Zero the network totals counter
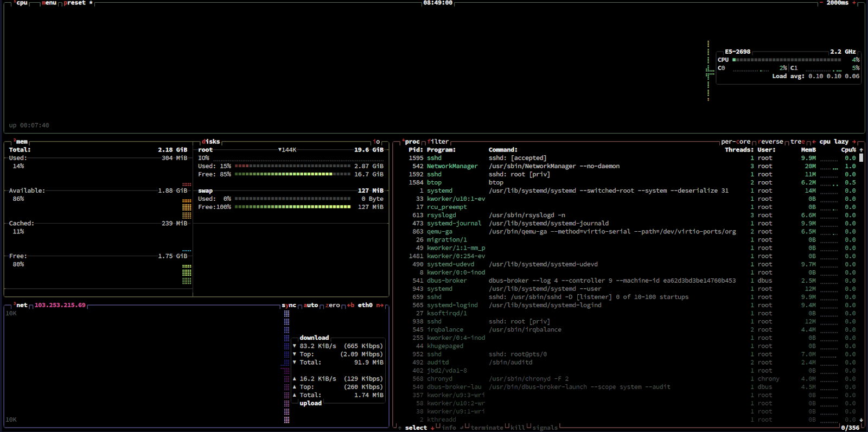Image resolution: width=868 pixels, height=432 pixels. [x=333, y=305]
